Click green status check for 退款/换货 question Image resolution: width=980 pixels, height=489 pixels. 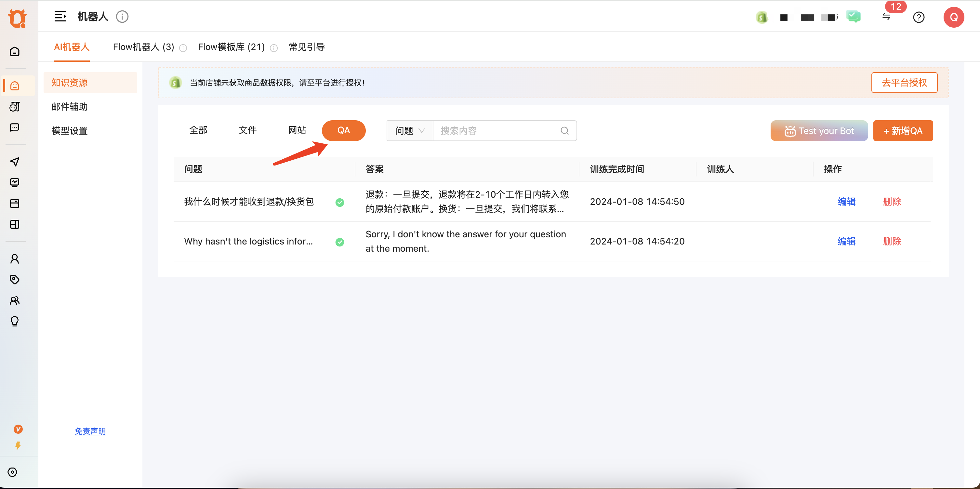340,203
